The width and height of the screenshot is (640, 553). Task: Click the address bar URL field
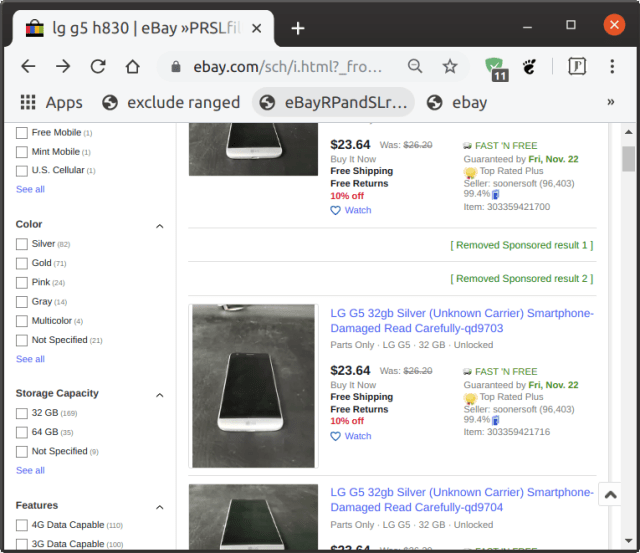click(x=287, y=67)
